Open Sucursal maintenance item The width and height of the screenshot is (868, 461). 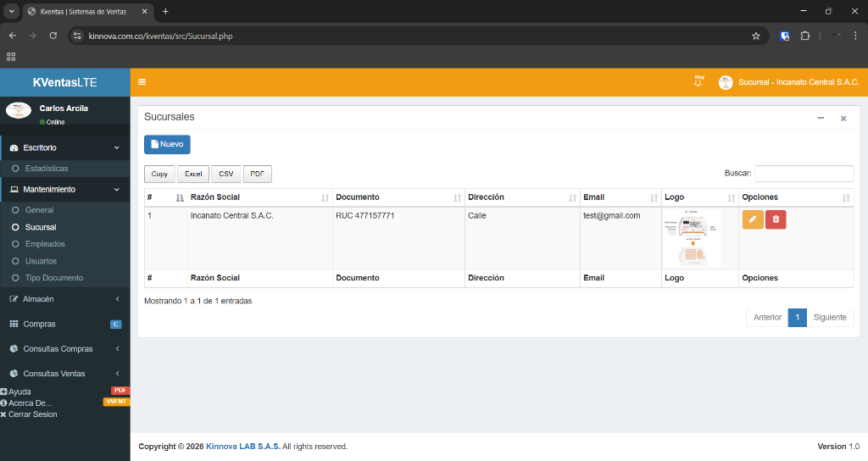pos(65,227)
